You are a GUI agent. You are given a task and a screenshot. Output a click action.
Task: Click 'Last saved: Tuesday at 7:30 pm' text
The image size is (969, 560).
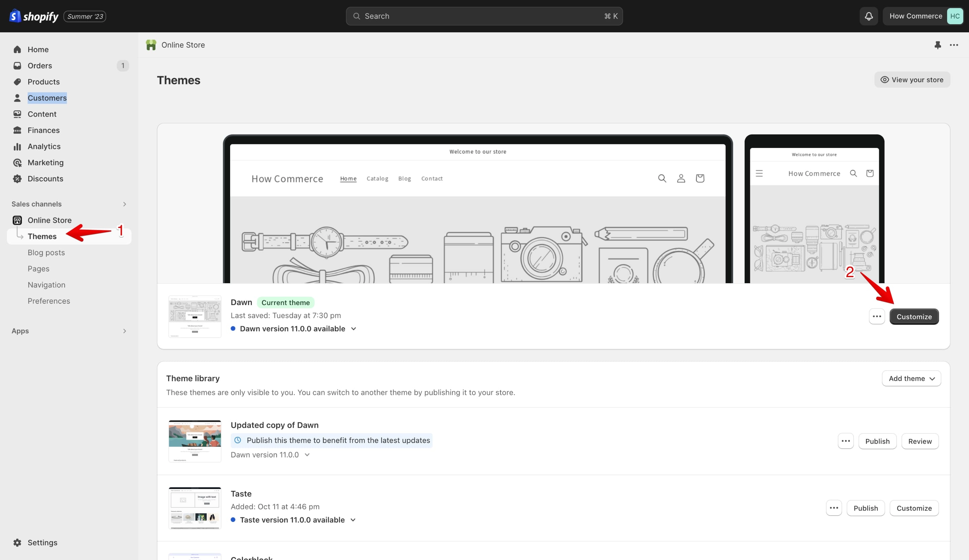(286, 315)
